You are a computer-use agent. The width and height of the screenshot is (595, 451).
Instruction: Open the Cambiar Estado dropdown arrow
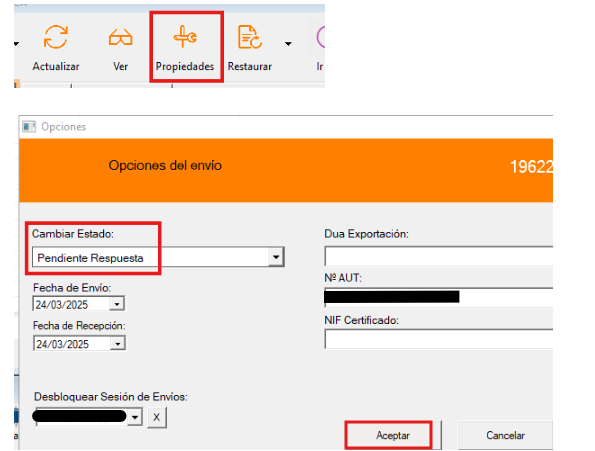coord(276,257)
